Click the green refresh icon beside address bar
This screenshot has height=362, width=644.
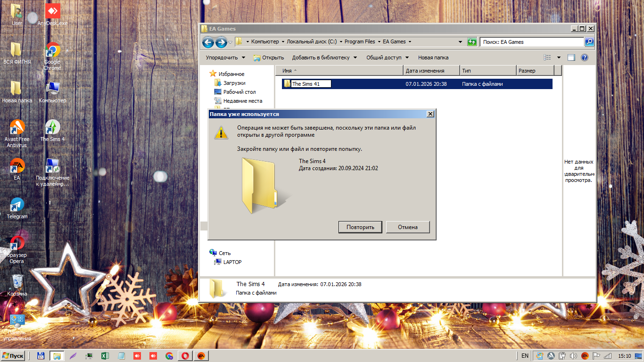click(x=472, y=42)
